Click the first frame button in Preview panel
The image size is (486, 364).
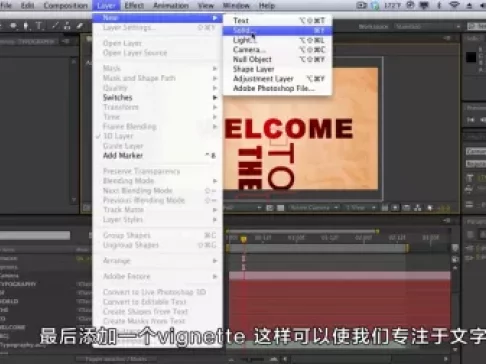(471, 120)
